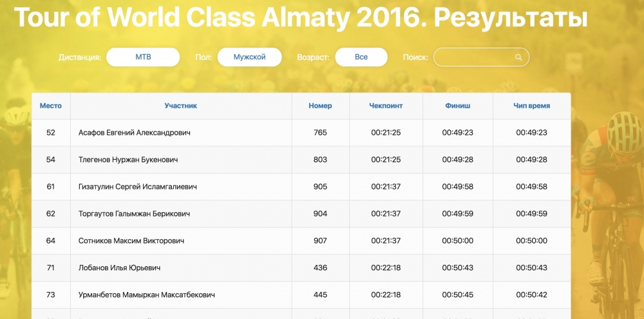Open the Мужской gender dropdown
Screen dimensions: 644x319
tap(250, 57)
